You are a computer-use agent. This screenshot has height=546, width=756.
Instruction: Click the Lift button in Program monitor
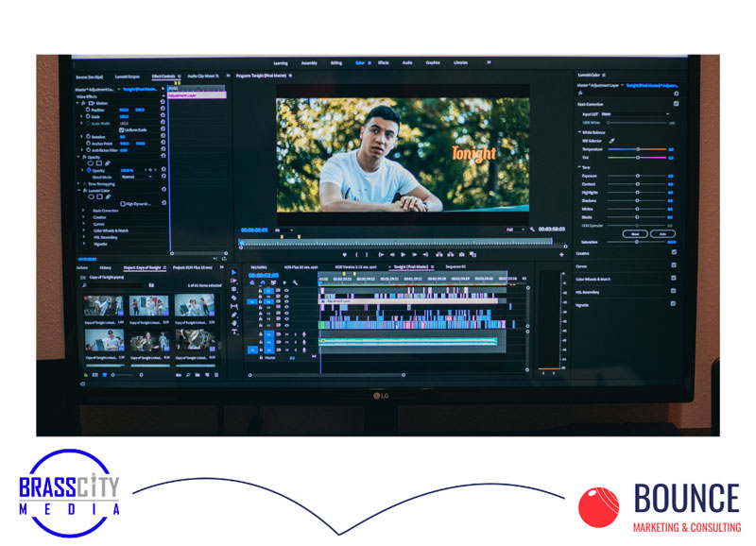click(x=439, y=254)
